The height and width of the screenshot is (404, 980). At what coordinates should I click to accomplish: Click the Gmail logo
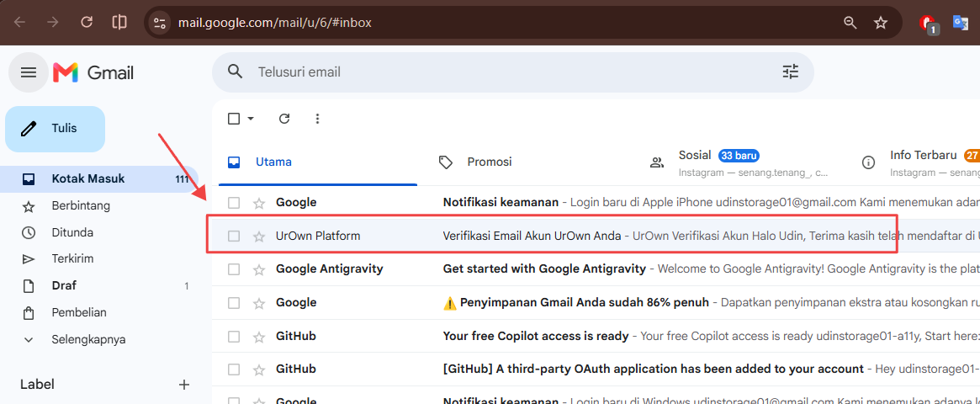tap(93, 72)
